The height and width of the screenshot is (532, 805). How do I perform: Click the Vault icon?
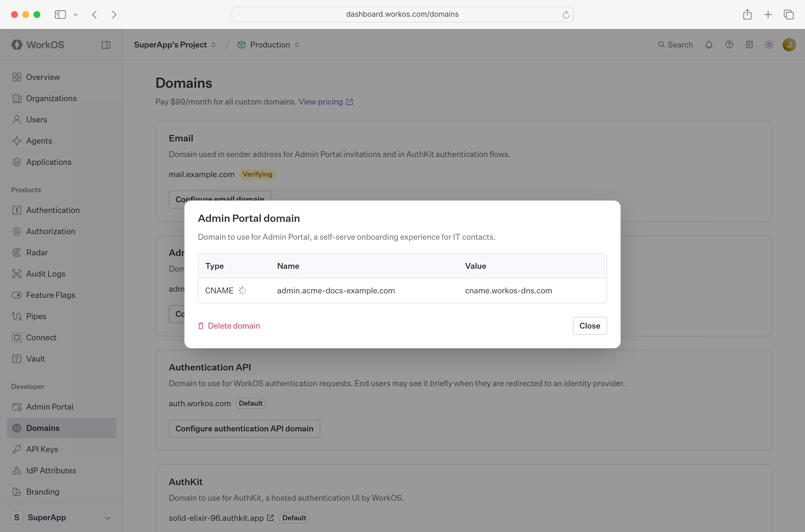16,359
